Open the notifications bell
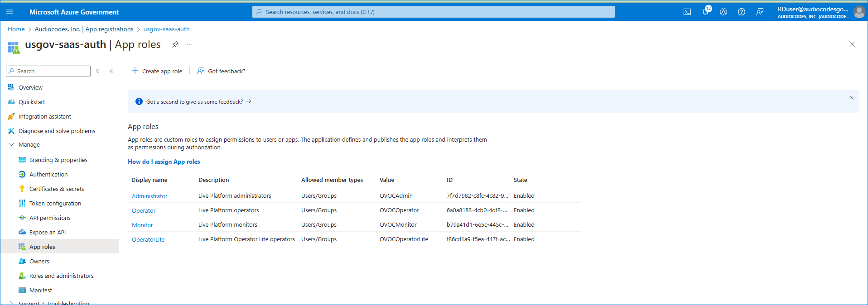The width and height of the screenshot is (868, 305). [x=705, y=12]
